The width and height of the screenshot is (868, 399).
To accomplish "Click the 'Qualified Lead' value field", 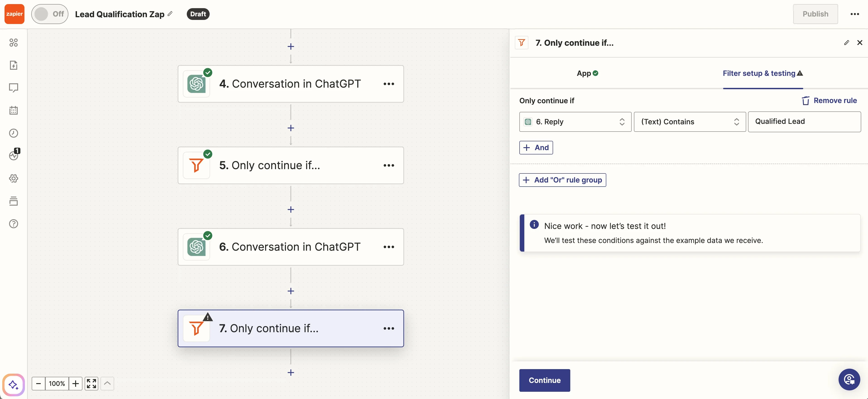I will click(x=804, y=122).
